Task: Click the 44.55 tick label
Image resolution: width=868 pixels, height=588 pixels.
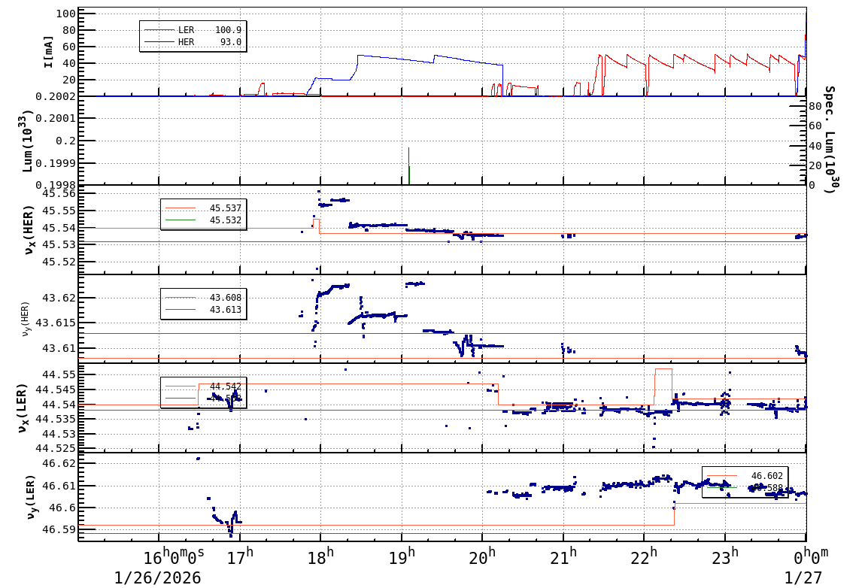Action: (x=59, y=374)
